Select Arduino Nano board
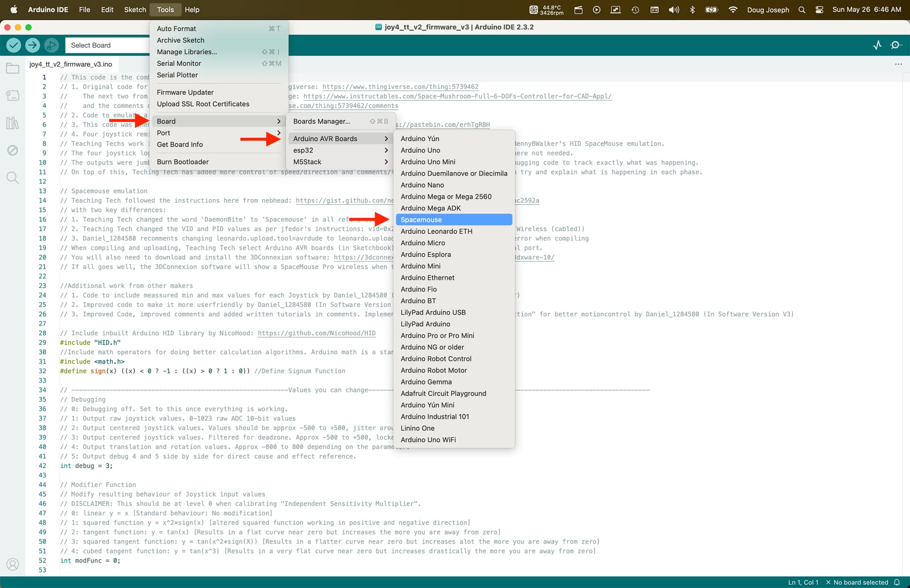Viewport: 910px width, 588px height. 454,185
